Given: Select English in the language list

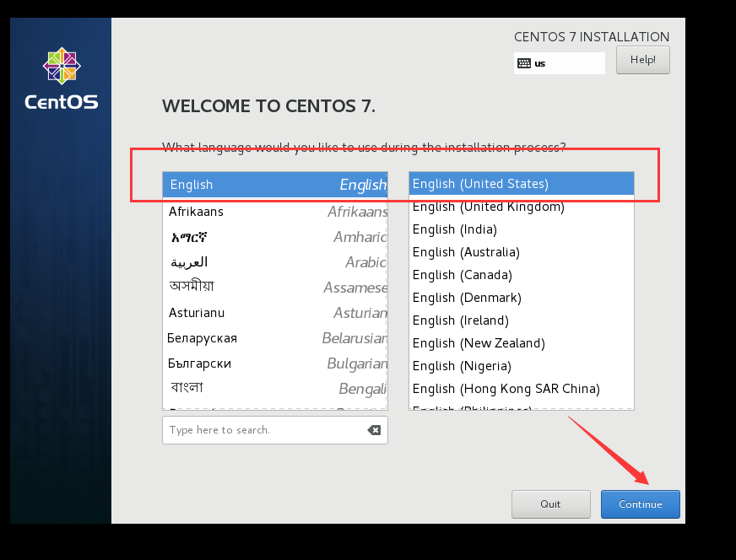Looking at the screenshot, I should tap(275, 185).
